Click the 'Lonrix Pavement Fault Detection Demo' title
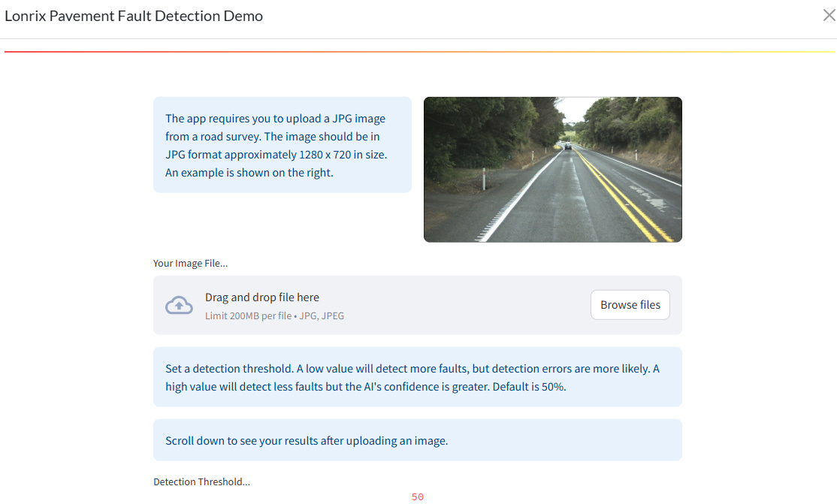 pos(134,16)
